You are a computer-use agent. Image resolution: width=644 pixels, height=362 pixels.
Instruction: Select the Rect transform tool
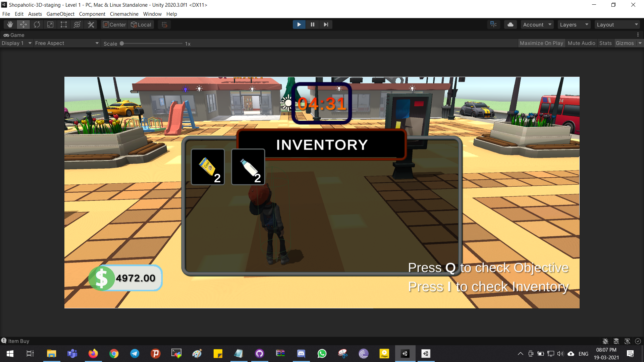click(64, 24)
